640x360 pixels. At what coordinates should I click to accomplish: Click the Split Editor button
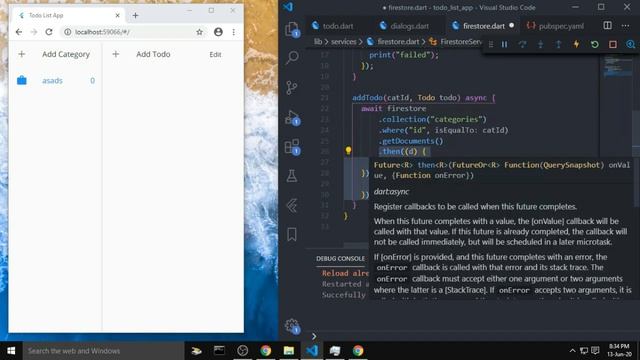point(607,26)
